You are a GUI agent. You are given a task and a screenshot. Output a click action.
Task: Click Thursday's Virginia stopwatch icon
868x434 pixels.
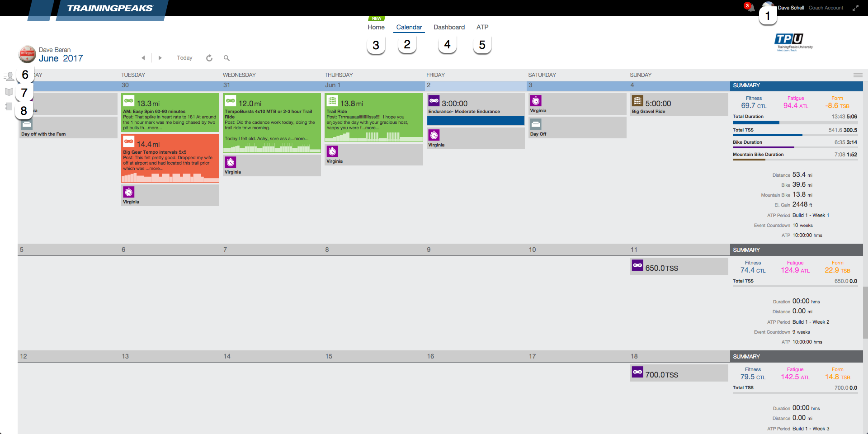point(332,151)
